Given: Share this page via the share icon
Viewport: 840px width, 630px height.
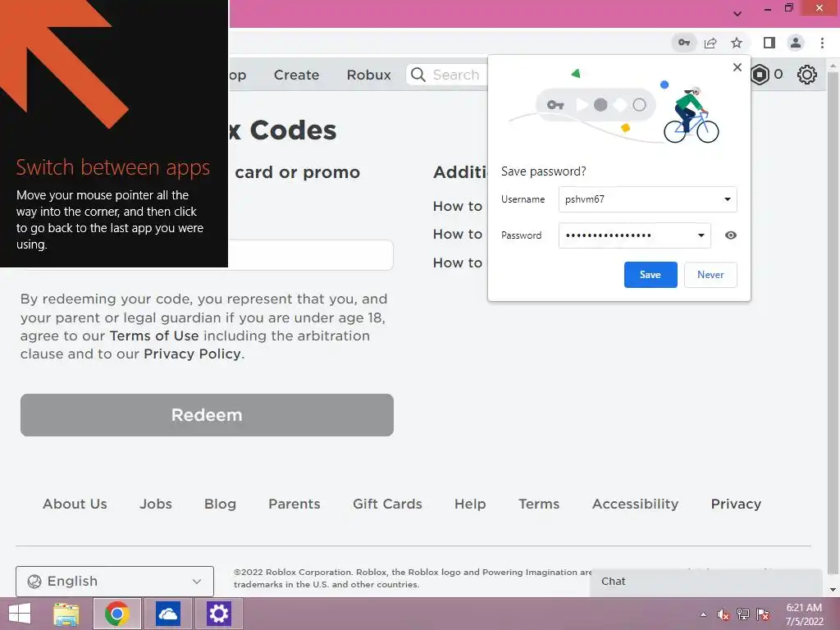Looking at the screenshot, I should [x=710, y=43].
